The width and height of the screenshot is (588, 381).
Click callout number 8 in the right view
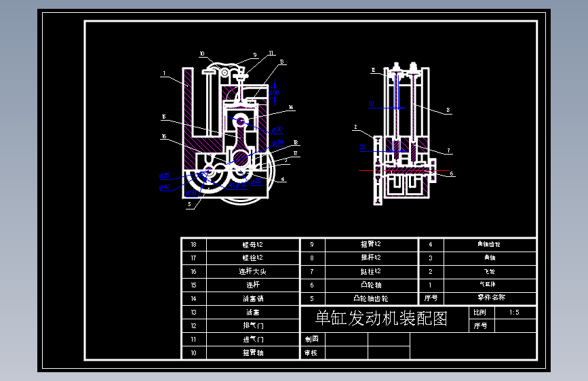(x=448, y=111)
